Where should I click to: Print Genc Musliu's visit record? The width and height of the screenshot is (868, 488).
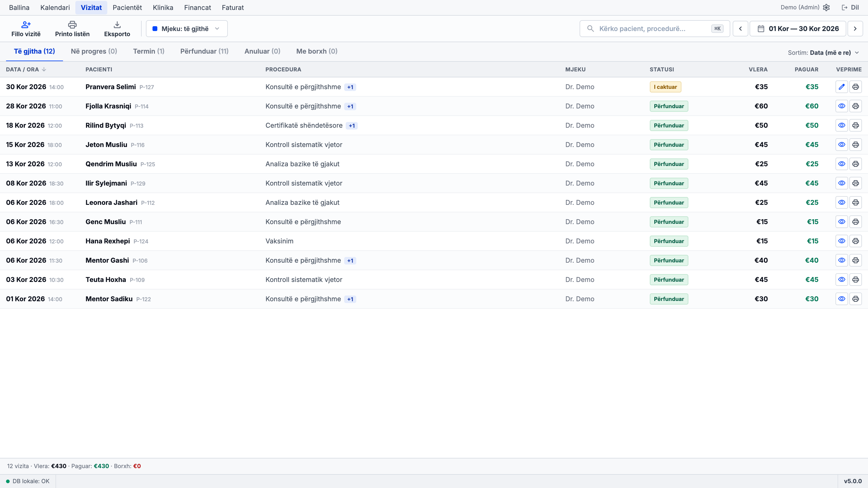(x=856, y=222)
